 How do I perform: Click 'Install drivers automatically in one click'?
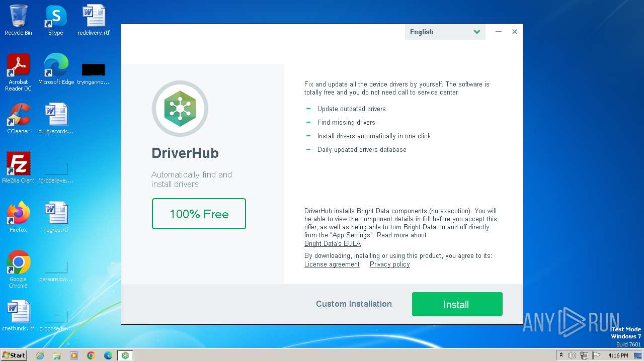(x=374, y=136)
